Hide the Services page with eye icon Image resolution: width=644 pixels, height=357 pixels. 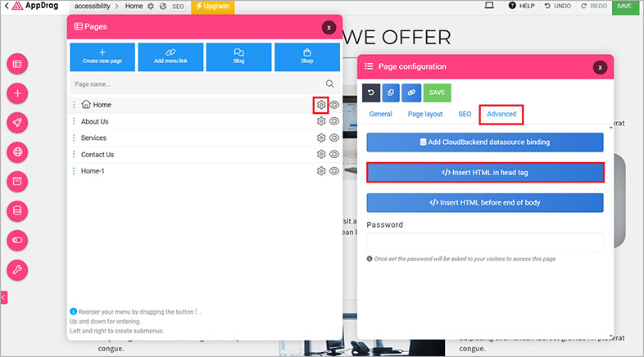point(334,138)
